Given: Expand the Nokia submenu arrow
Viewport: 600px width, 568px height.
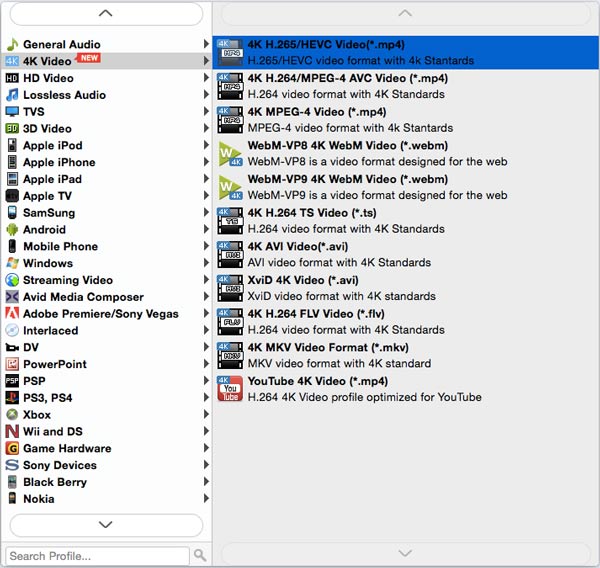Looking at the screenshot, I should tap(206, 498).
